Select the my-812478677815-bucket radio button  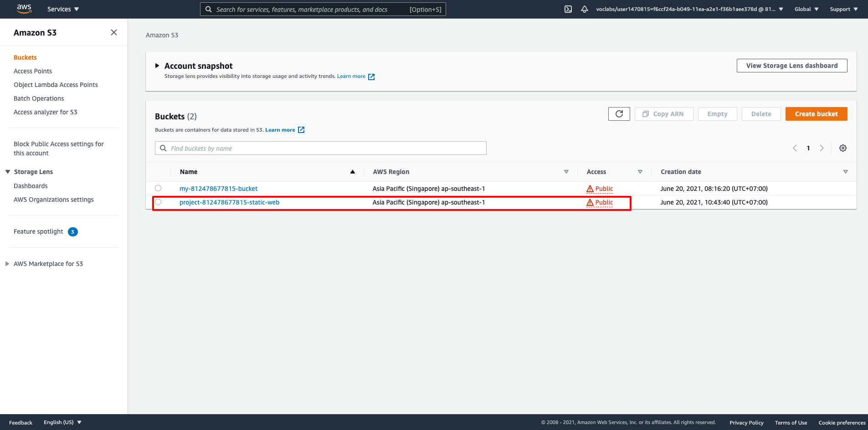point(158,188)
